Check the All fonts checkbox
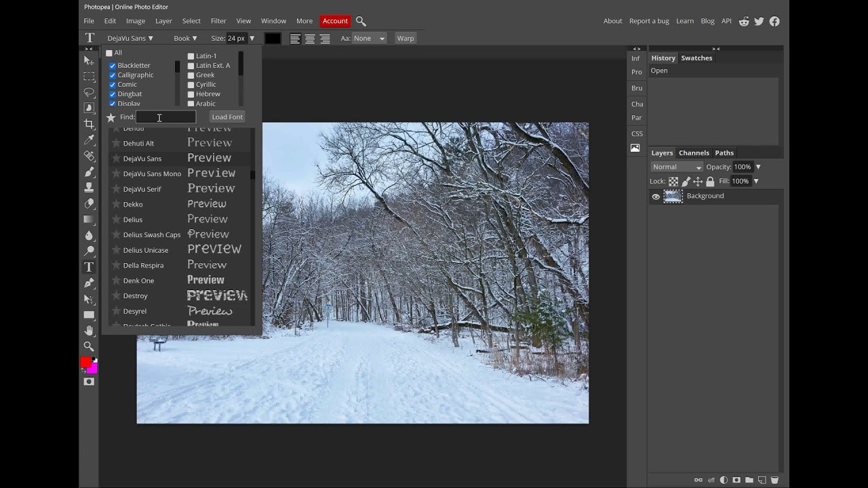Image resolution: width=868 pixels, height=488 pixels. [109, 53]
